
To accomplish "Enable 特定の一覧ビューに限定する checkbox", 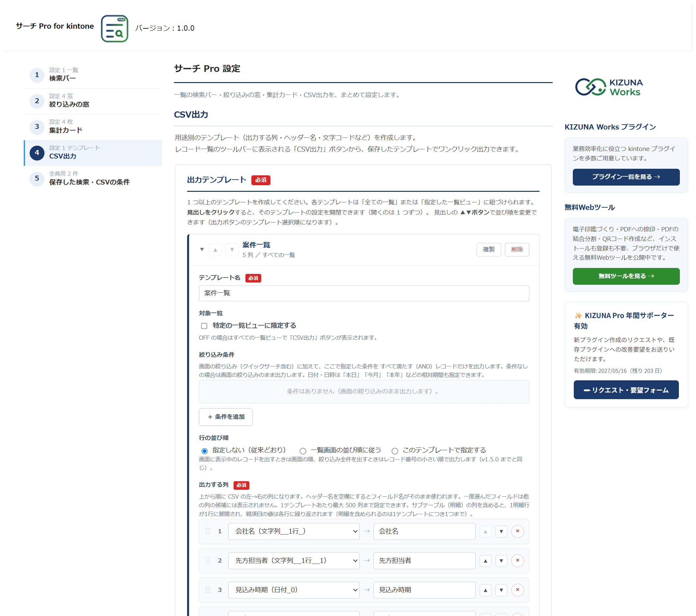I will 204,326.
